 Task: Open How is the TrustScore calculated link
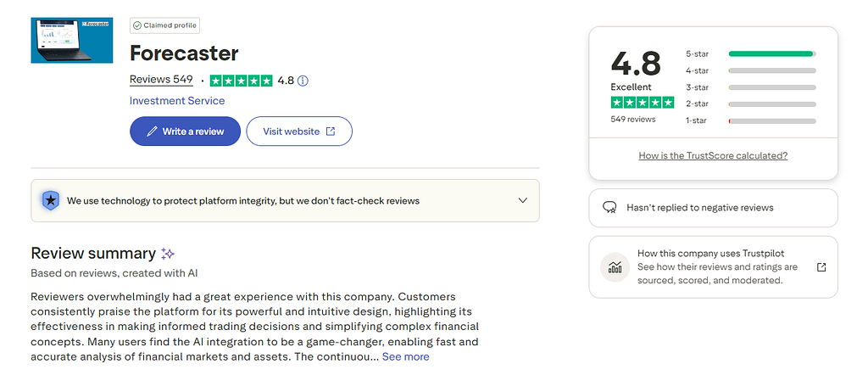tap(713, 155)
